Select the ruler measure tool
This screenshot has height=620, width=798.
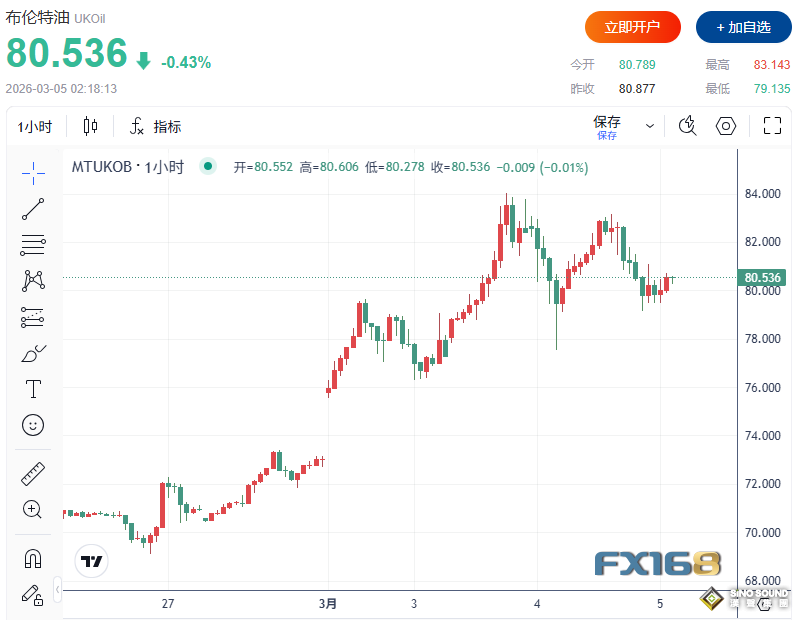pos(33,473)
